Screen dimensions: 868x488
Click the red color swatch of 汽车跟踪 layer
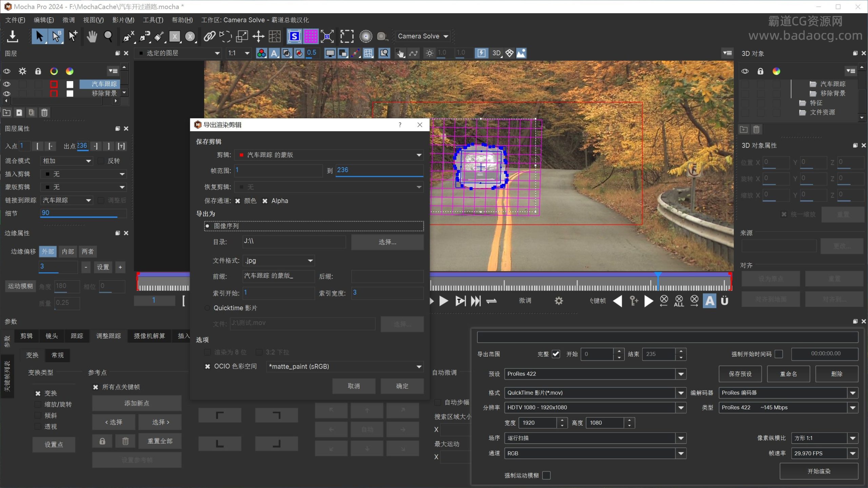click(54, 84)
